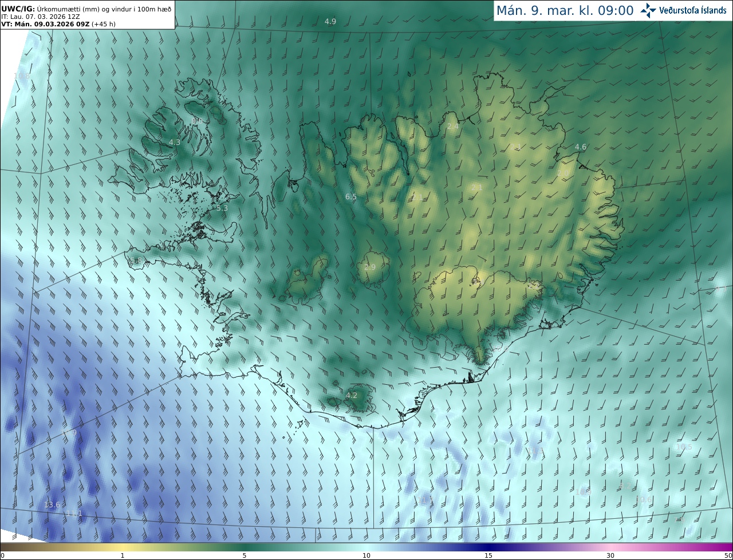733x560 pixels.
Task: Click the 5 tick on the color scale
Action: click(x=245, y=555)
